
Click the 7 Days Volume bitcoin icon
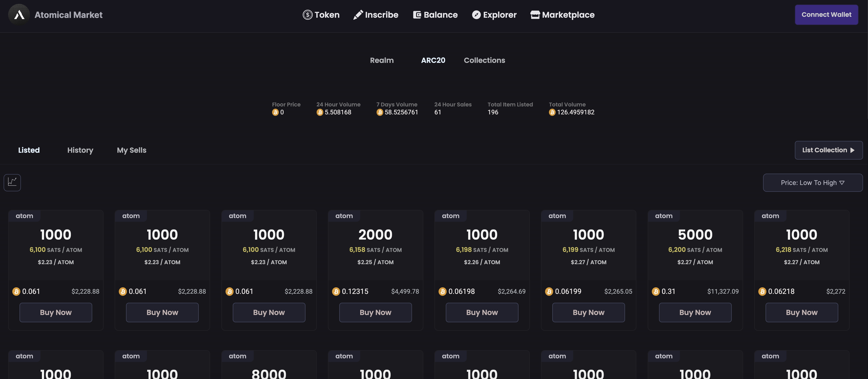pyautogui.click(x=380, y=112)
